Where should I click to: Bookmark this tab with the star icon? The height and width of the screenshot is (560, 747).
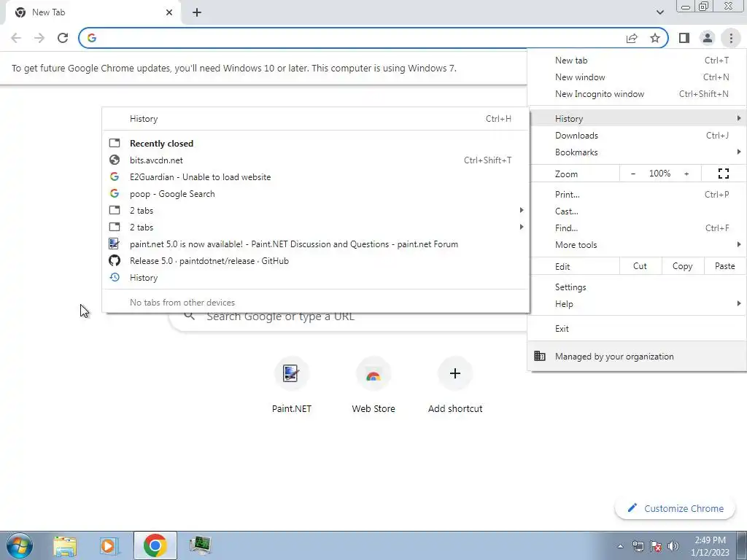[655, 38]
